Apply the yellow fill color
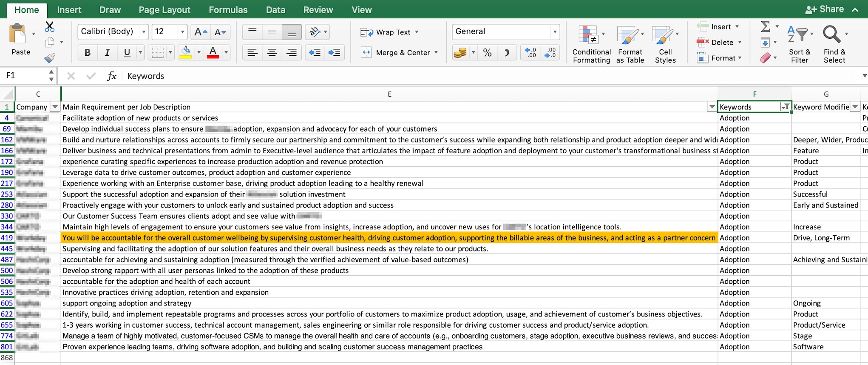This screenshot has height=365, width=868. 186,52
